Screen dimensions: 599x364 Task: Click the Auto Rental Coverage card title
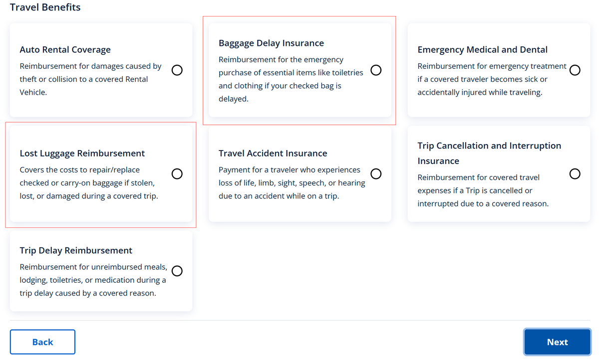tap(65, 50)
